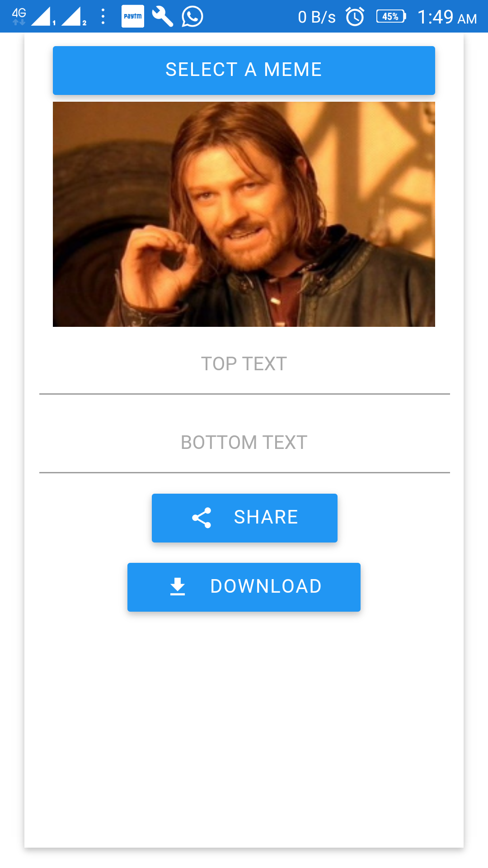Open the Paytm notification icon
Screen dimensions: 488x868
(x=133, y=16)
